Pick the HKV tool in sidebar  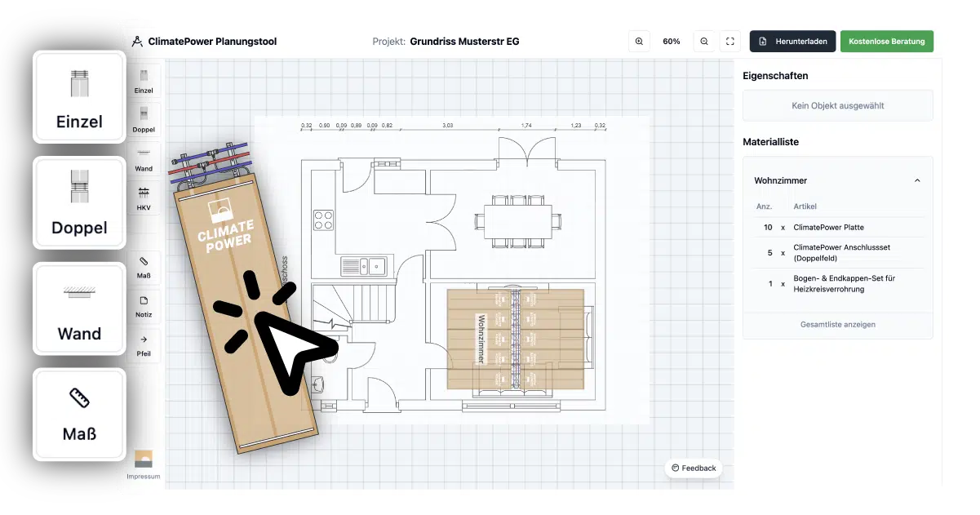(x=144, y=198)
